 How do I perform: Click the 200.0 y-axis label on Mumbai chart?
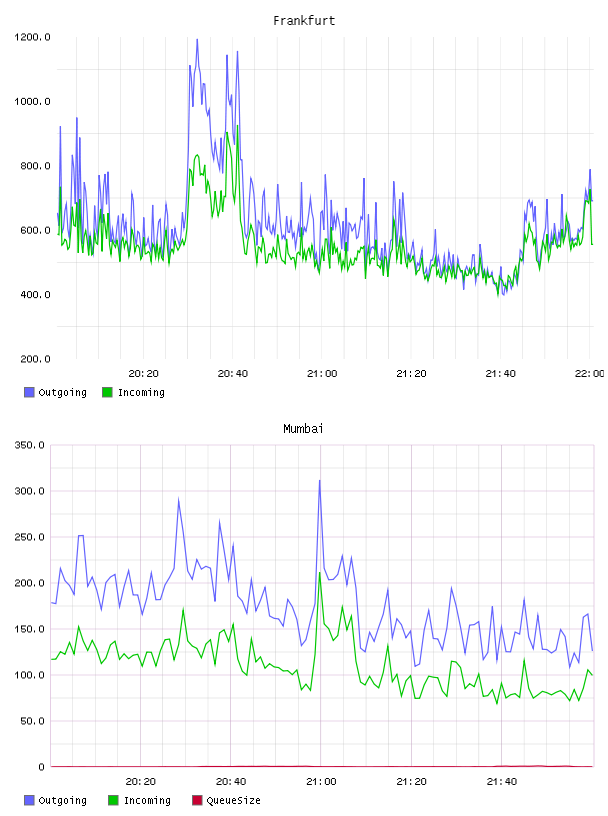click(x=29, y=583)
